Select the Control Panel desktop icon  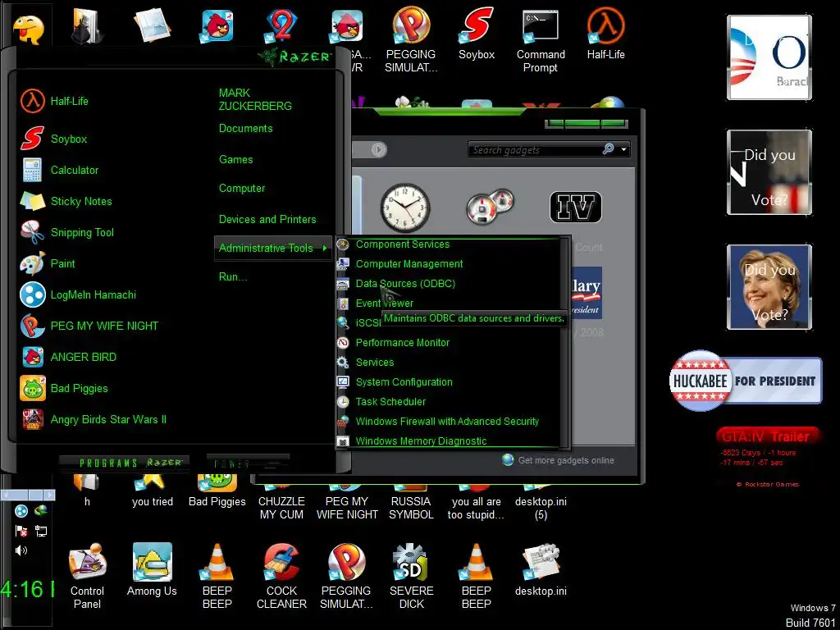(87, 576)
